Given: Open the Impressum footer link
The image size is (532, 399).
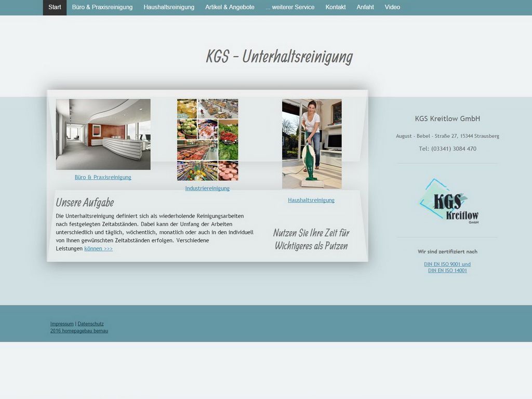Looking at the screenshot, I should (62, 324).
